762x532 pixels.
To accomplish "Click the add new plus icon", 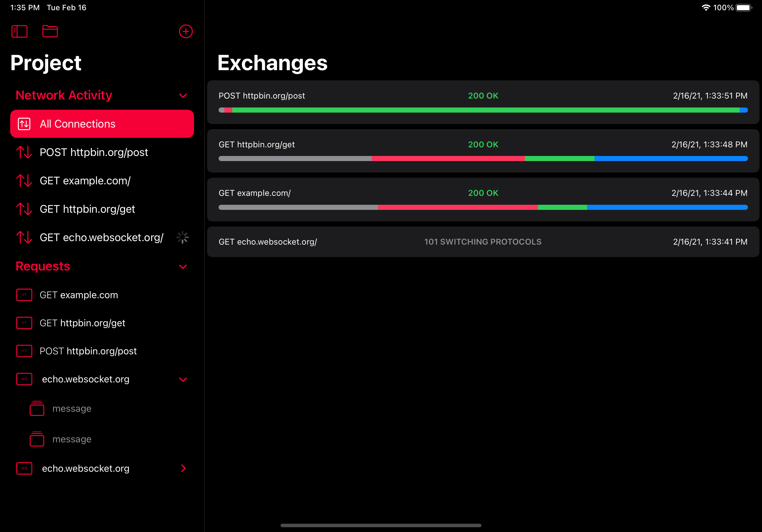I will (185, 32).
